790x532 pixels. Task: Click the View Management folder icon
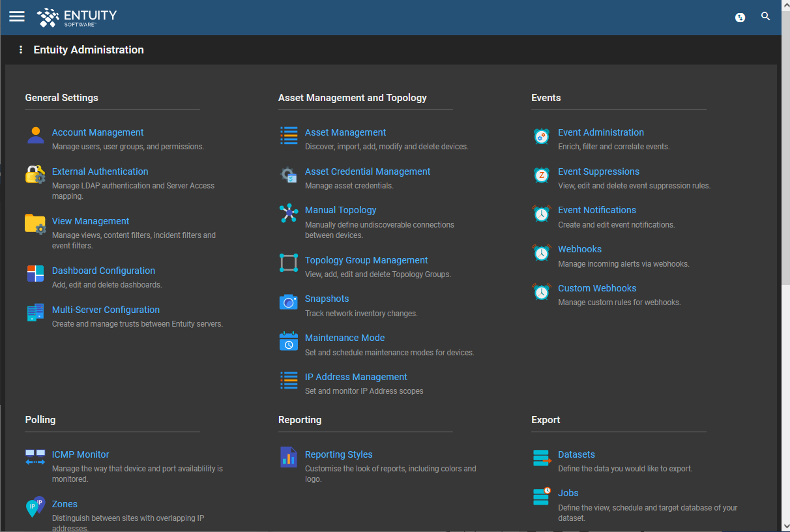(35, 224)
